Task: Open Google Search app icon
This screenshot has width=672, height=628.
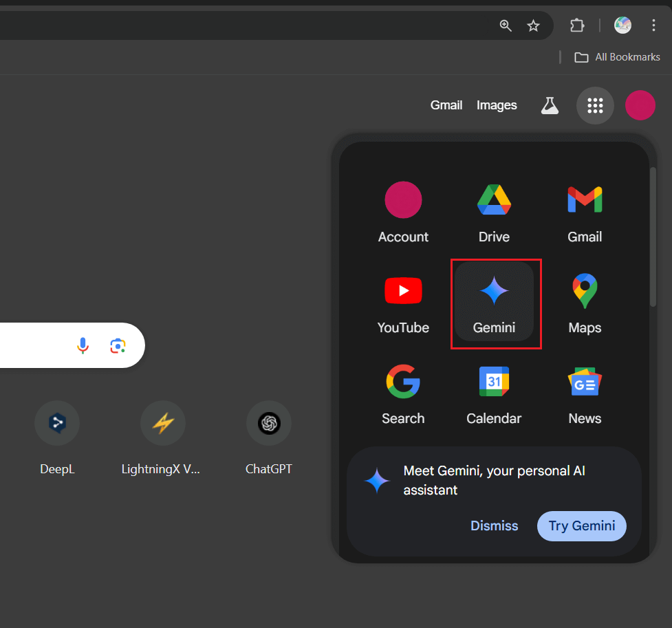Action: coord(403,394)
